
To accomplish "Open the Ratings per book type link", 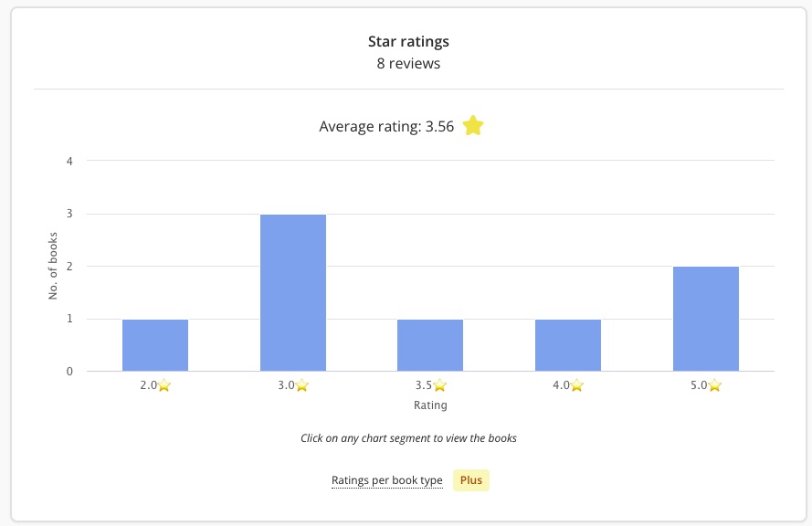I will tap(386, 480).
